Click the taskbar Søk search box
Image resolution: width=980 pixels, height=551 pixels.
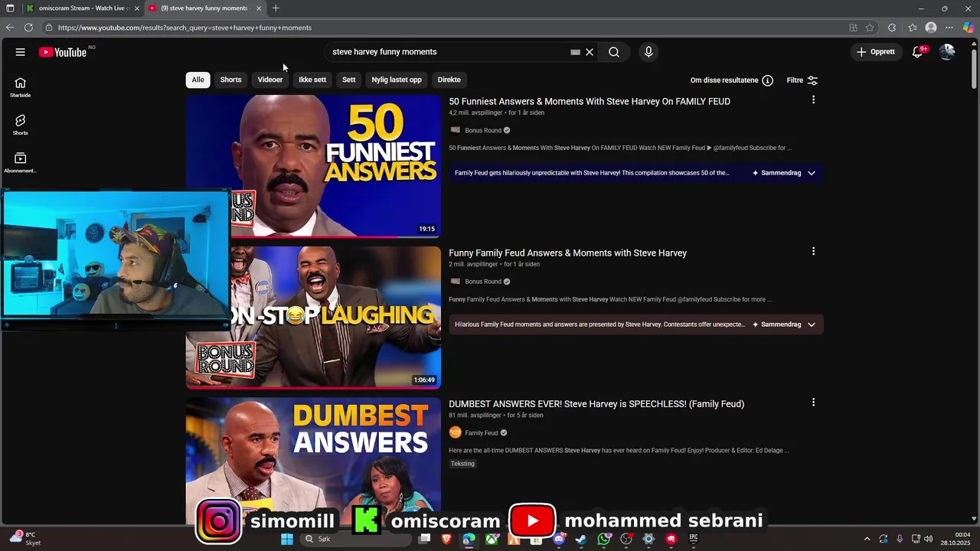click(355, 539)
